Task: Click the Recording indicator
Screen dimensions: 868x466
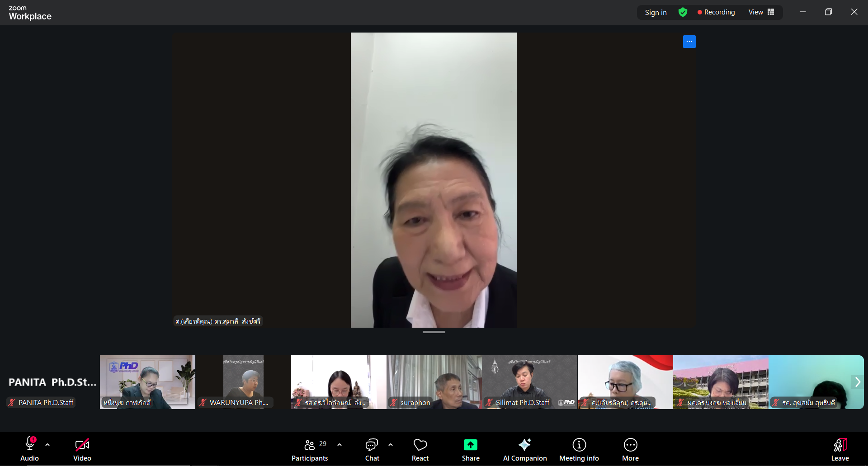Action: (x=716, y=12)
